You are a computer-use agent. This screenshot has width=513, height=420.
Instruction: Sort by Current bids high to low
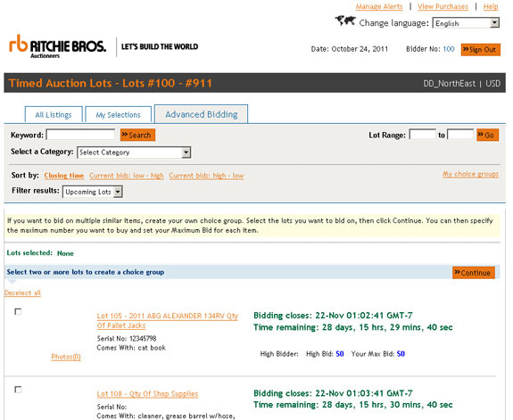point(206,176)
